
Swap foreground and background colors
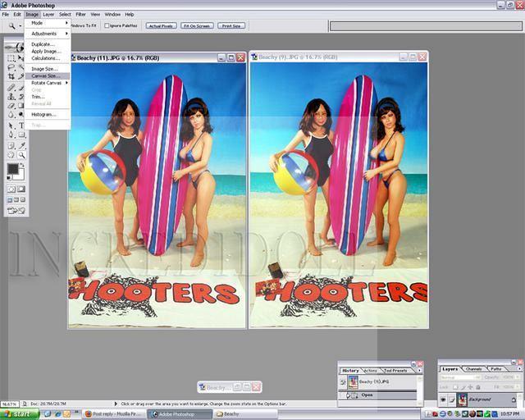coord(22,165)
